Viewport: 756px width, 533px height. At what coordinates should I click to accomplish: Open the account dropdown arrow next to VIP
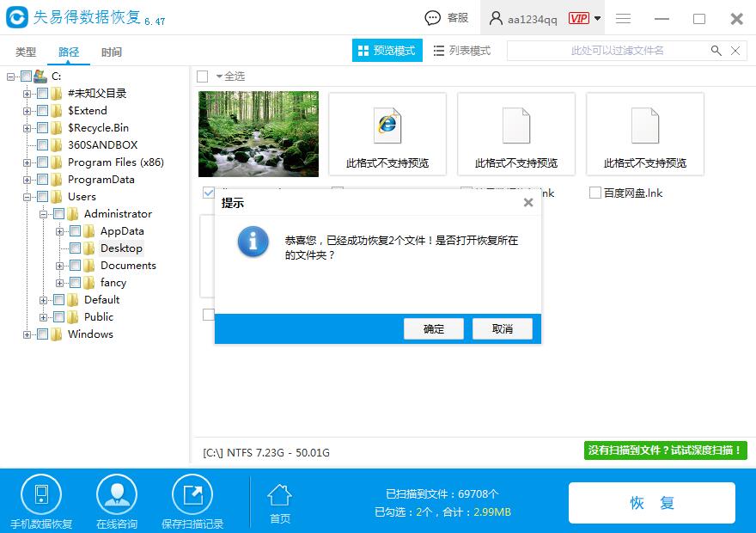[x=597, y=18]
